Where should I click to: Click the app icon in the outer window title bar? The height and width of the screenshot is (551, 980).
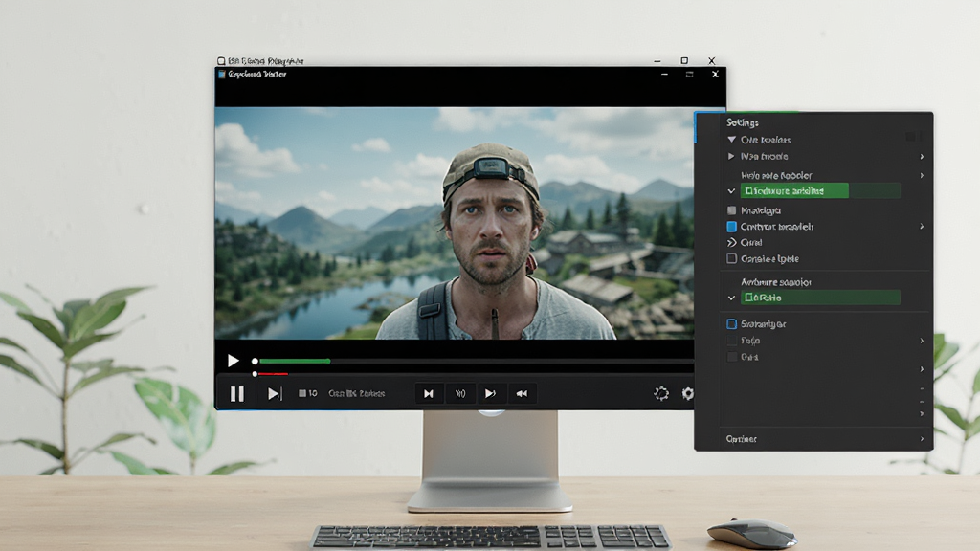pos(221,61)
